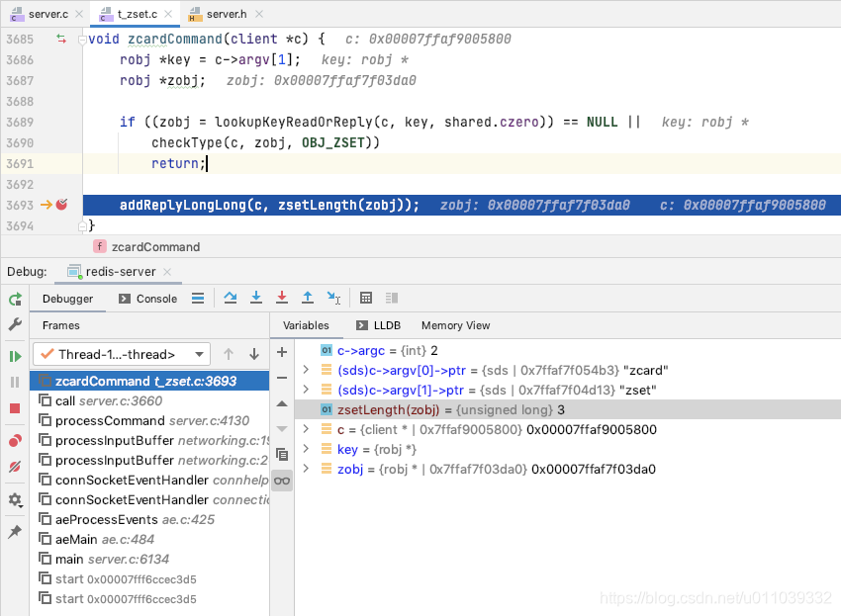
Task: Click Run to Cursor icon
Action: click(x=333, y=298)
